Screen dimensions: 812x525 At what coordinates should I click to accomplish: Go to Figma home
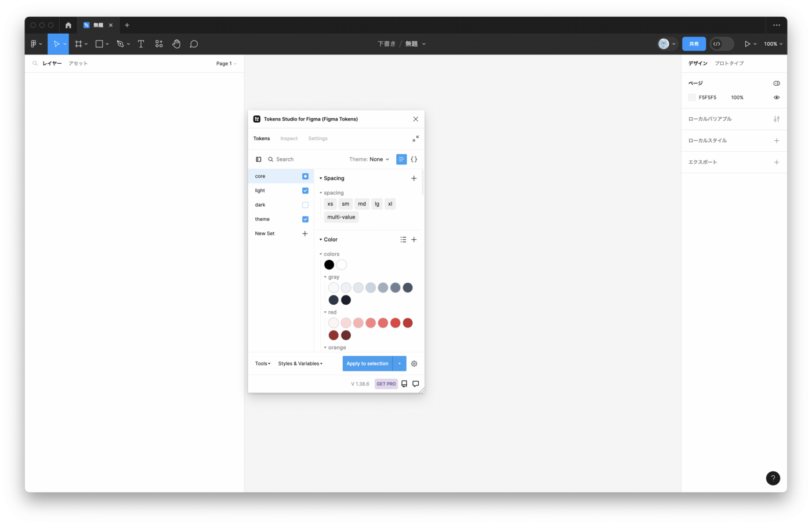[x=68, y=25]
